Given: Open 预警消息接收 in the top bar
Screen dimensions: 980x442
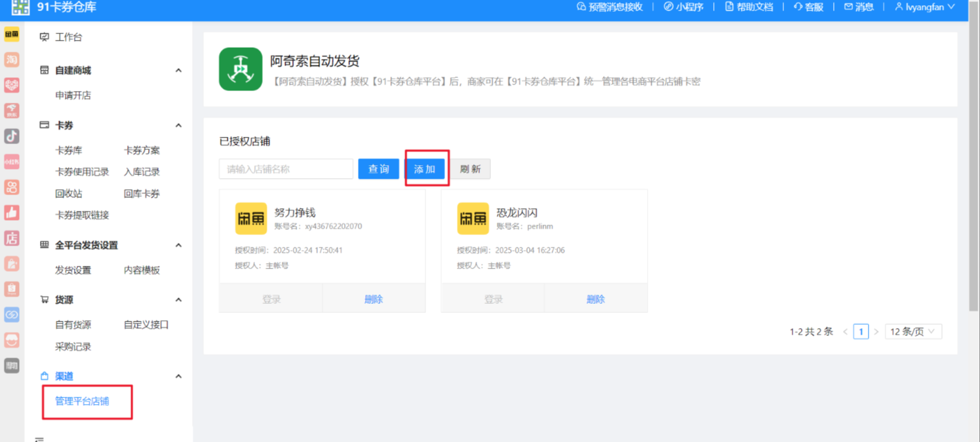Looking at the screenshot, I should [610, 7].
